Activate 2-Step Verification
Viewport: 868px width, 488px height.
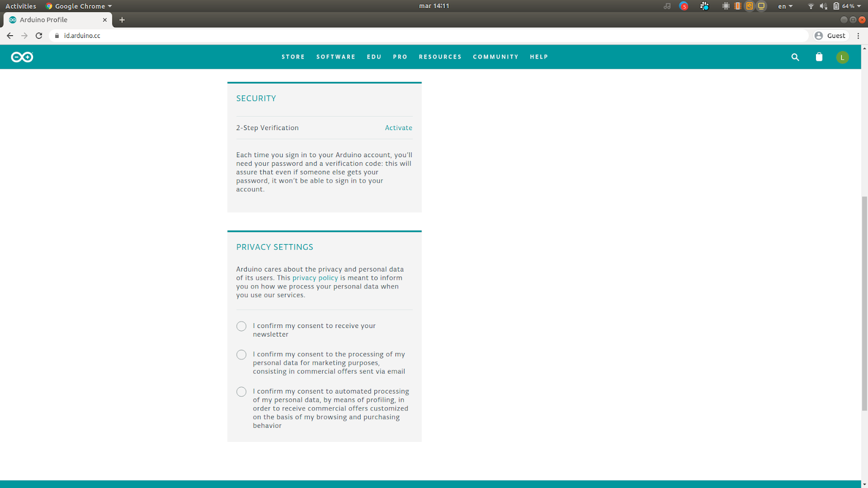(x=399, y=128)
